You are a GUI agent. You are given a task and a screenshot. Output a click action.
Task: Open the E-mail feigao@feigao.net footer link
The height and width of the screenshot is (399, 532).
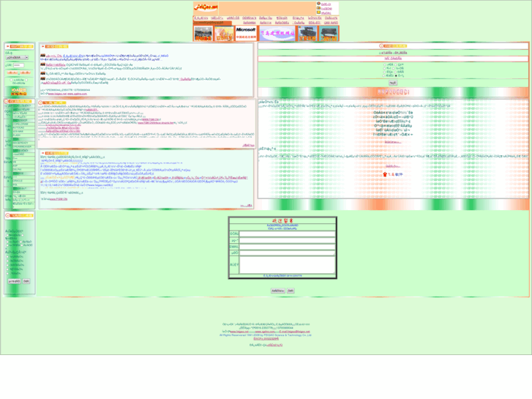click(x=294, y=332)
